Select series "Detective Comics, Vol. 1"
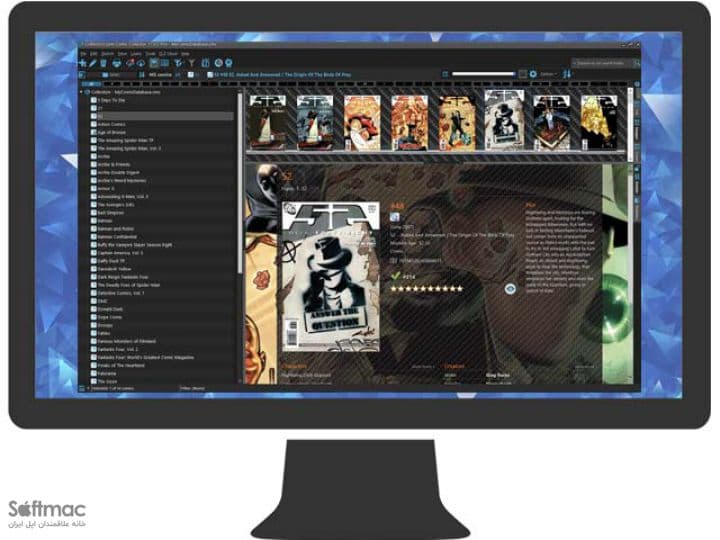Viewport: 720px width, 540px height. tap(121, 293)
